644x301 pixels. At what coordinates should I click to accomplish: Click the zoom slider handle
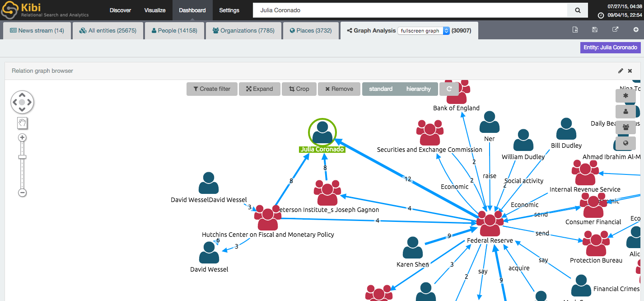point(22,157)
